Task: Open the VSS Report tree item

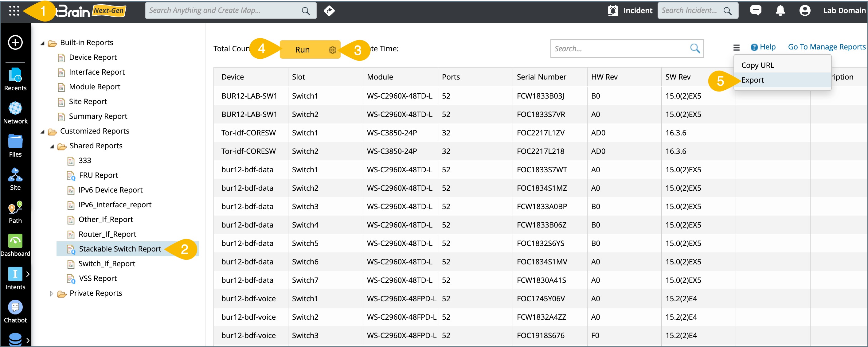Action: [x=98, y=279]
